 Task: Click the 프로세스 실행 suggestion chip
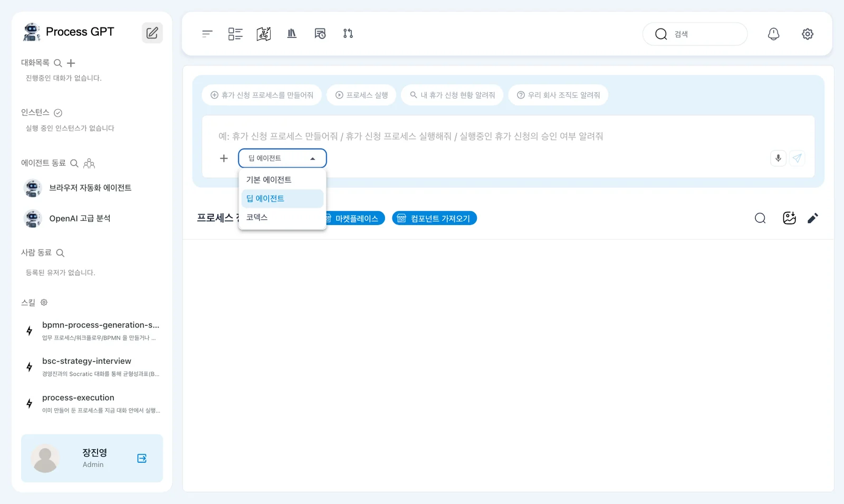pyautogui.click(x=361, y=95)
